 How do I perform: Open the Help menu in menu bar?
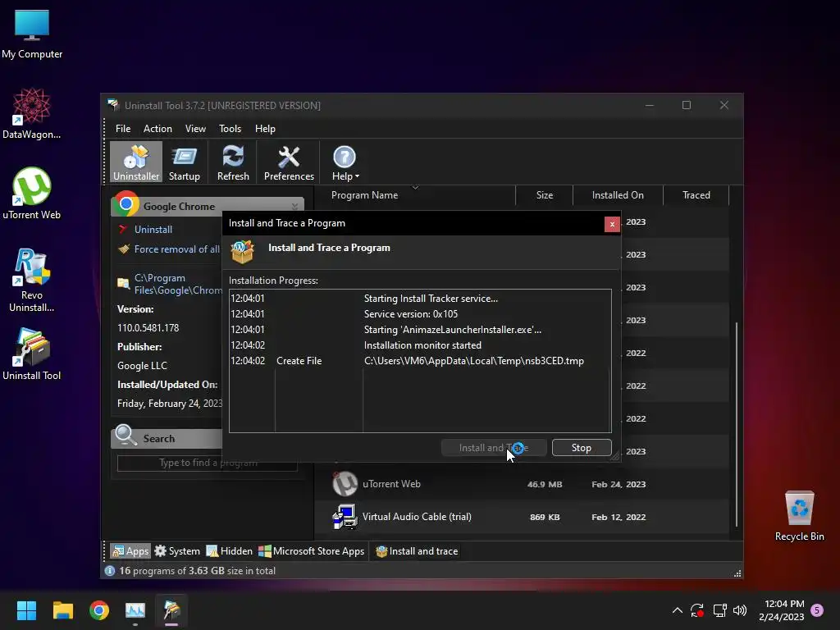coord(265,129)
